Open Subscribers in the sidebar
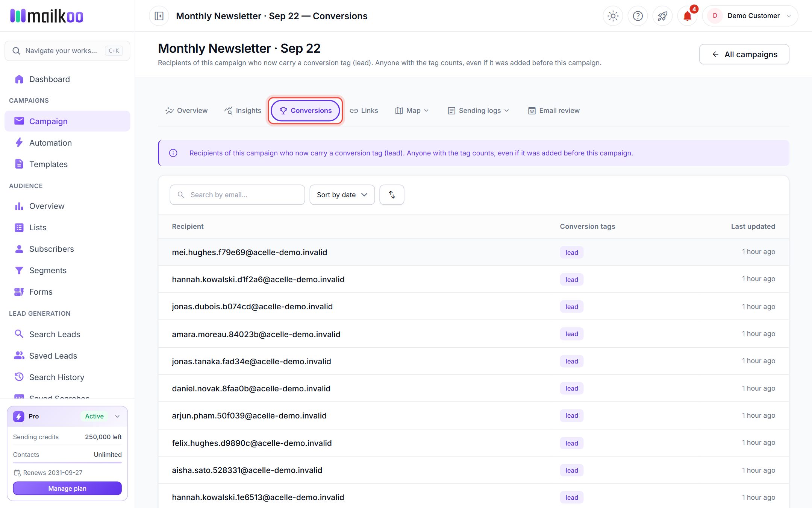The height and width of the screenshot is (508, 812). (x=67, y=249)
